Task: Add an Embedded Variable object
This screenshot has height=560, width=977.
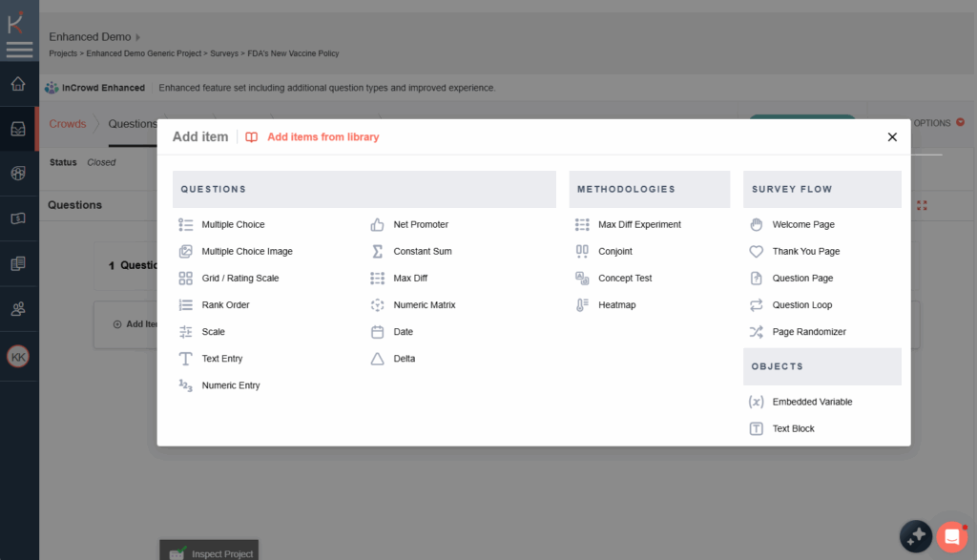Action: tap(812, 403)
